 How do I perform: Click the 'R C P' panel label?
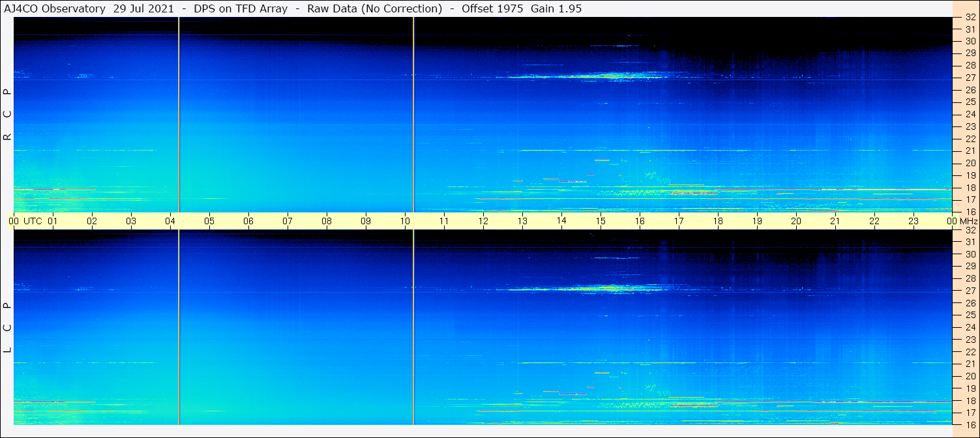pos(8,114)
